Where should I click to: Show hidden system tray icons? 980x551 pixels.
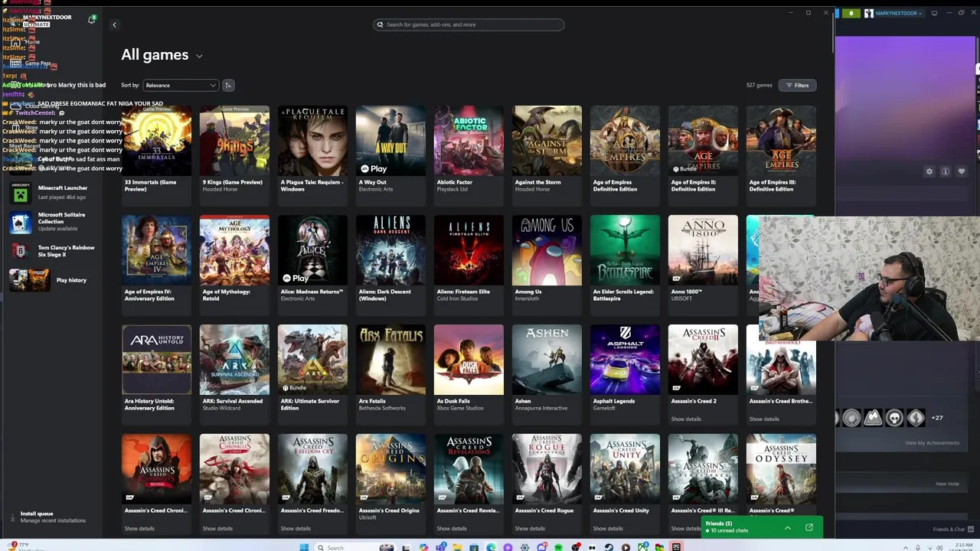(906, 548)
